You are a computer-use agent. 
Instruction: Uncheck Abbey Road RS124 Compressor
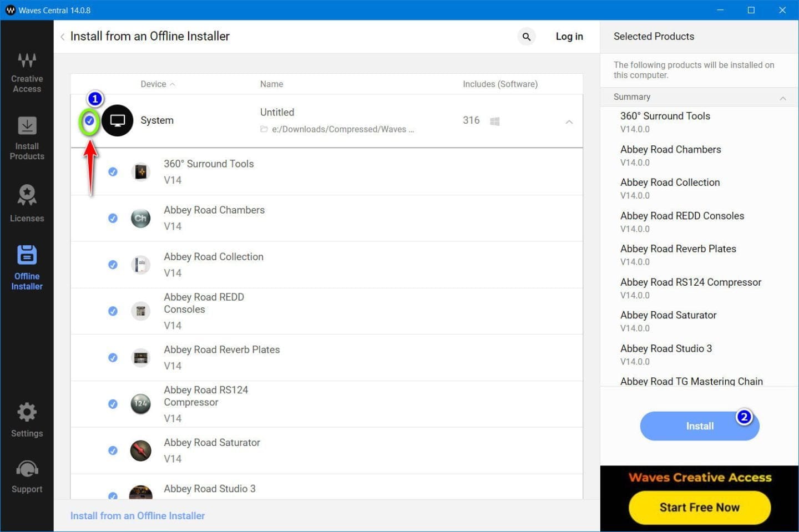click(113, 404)
